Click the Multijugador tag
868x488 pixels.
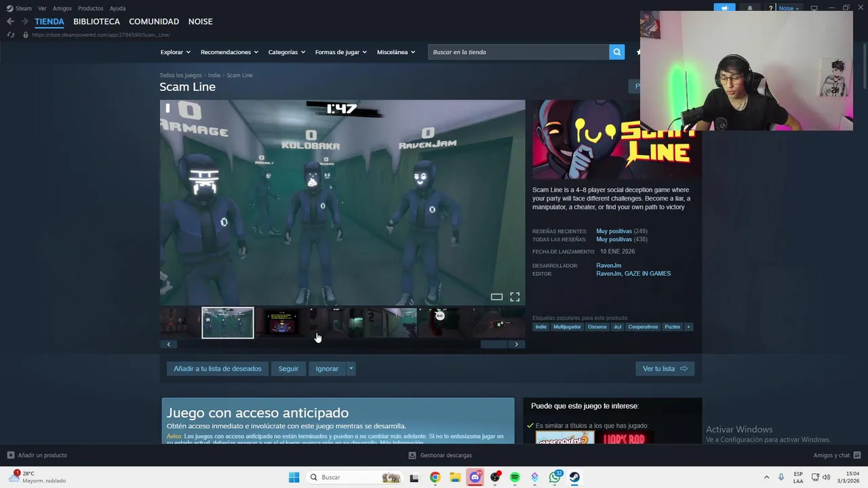[x=567, y=327]
